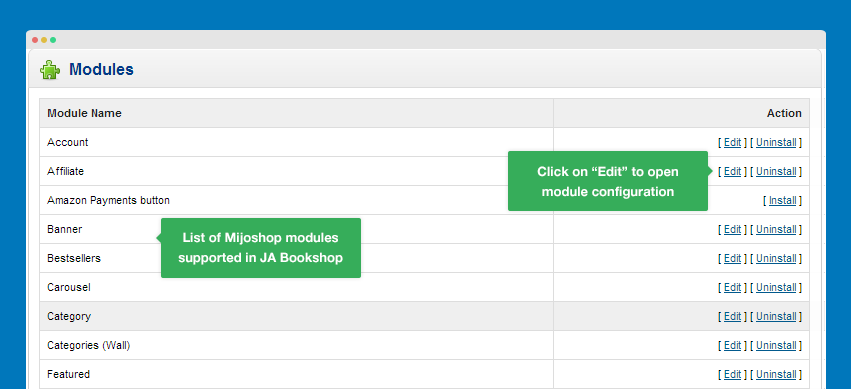Click the yellow minimize window dot
The height and width of the screenshot is (389, 851).
pyautogui.click(x=44, y=40)
